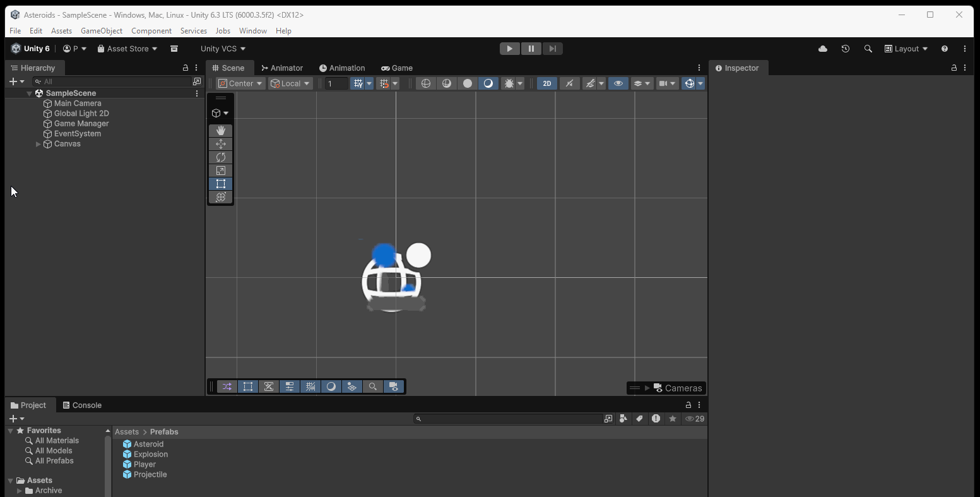Toggle 2D scene view mode

coord(547,83)
